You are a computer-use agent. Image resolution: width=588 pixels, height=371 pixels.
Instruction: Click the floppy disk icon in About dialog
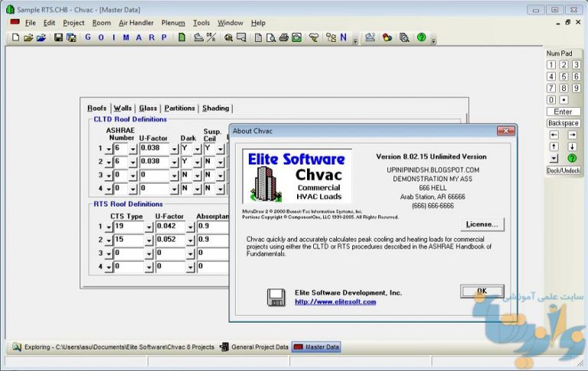[x=276, y=297]
